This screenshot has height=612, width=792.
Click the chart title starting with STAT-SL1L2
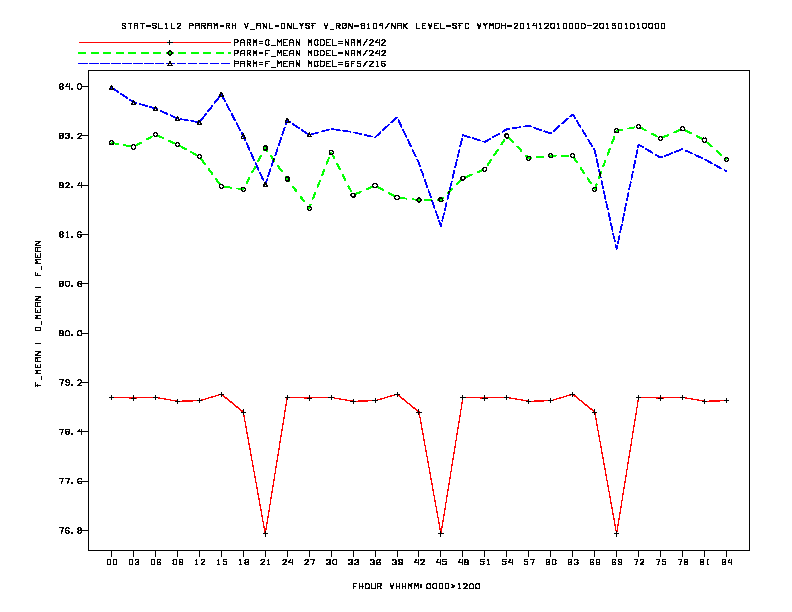point(393,26)
